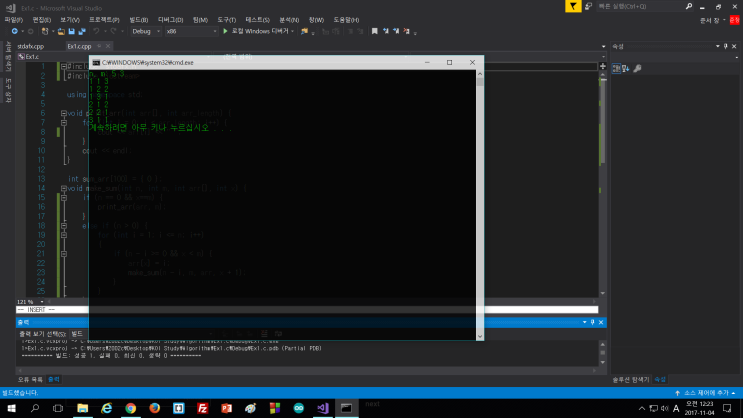The image size is (743, 418).
Task: Collapse the code block at line 1
Action: point(63,66)
